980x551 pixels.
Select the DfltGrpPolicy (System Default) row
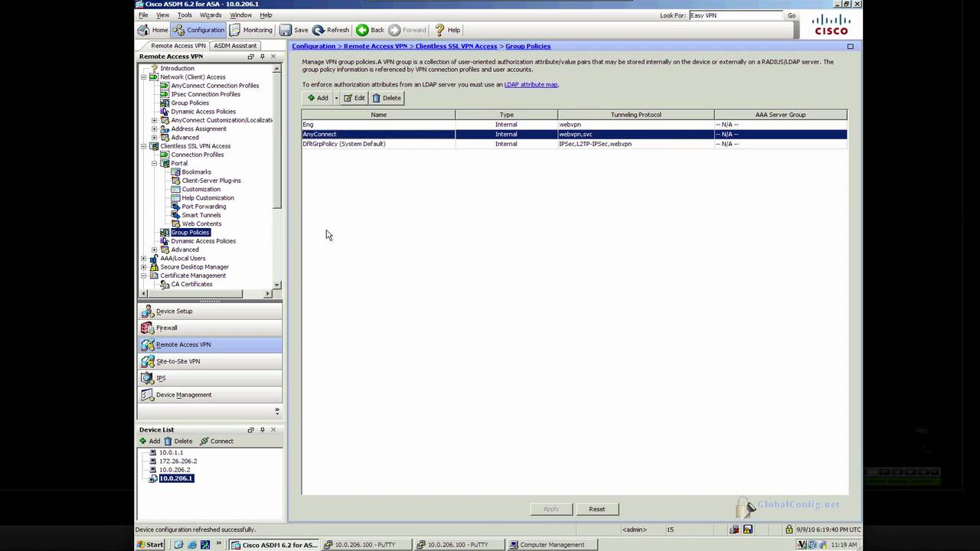tap(574, 144)
